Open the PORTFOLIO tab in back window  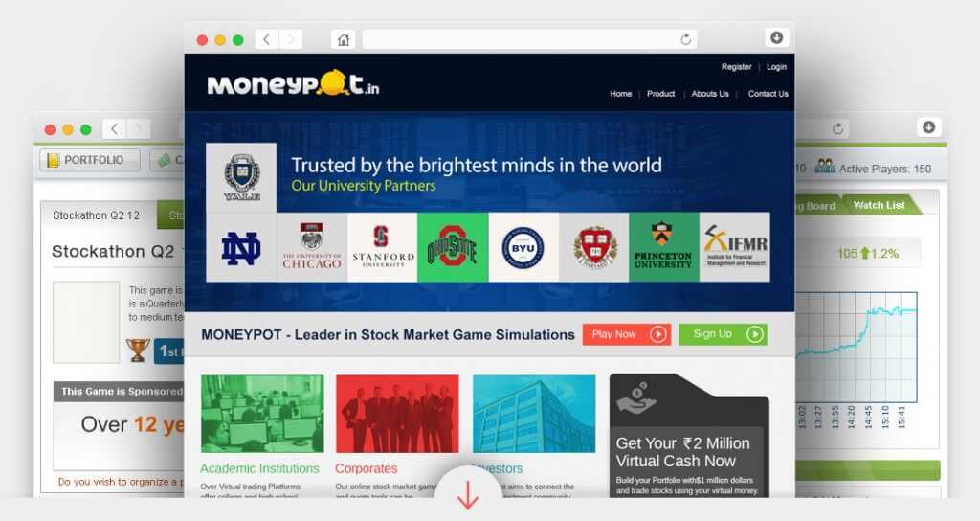point(89,160)
